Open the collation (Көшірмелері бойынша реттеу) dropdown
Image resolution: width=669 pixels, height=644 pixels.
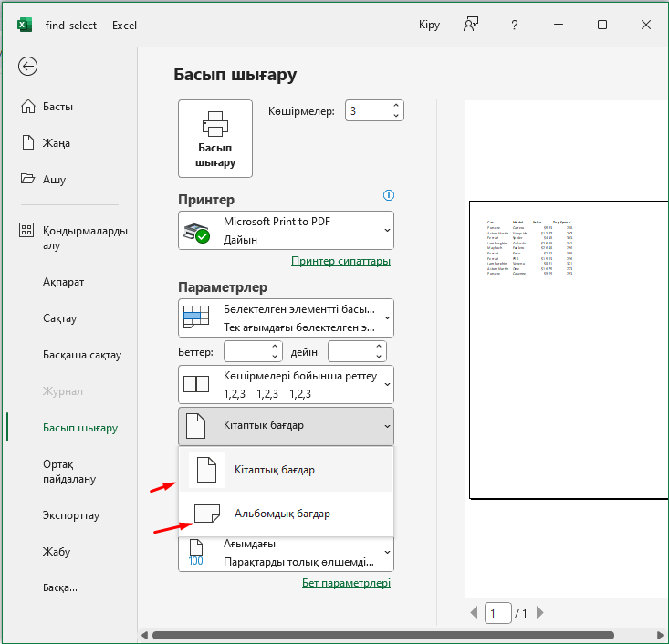tap(286, 384)
